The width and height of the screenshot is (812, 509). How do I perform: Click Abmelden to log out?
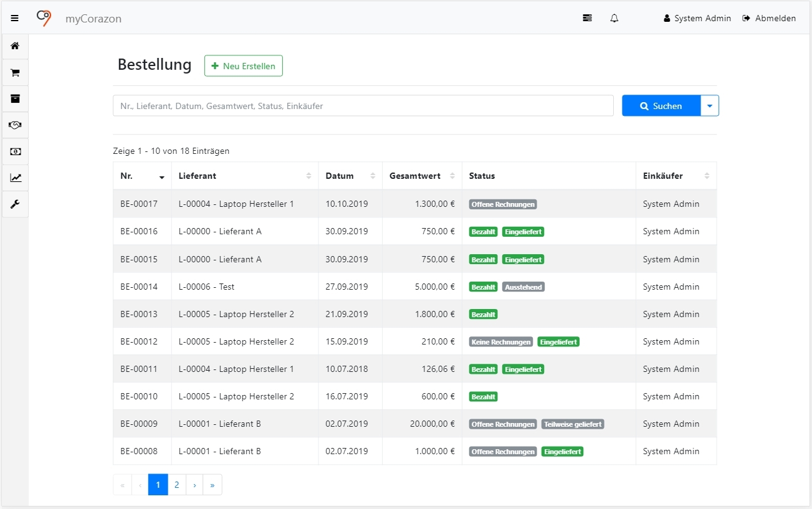pos(769,18)
